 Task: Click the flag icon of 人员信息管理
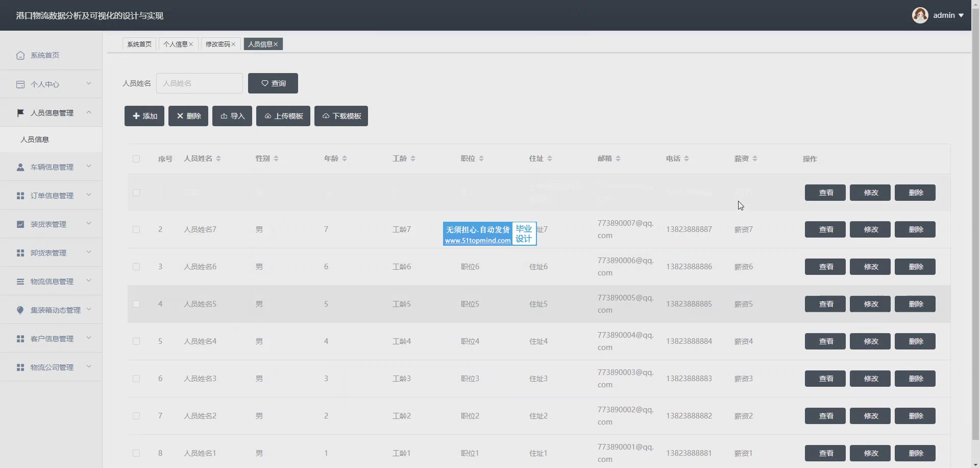[x=20, y=113]
